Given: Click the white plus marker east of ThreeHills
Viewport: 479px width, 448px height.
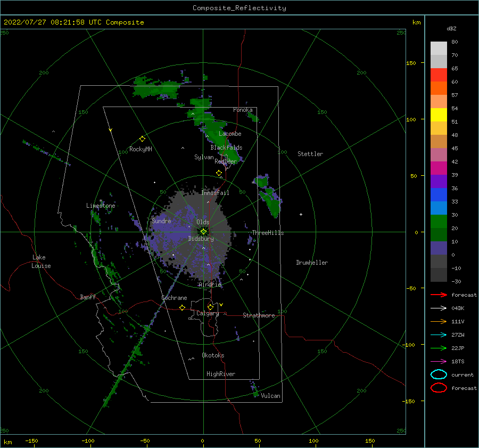Looking at the screenshot, I should pyautogui.click(x=301, y=214).
